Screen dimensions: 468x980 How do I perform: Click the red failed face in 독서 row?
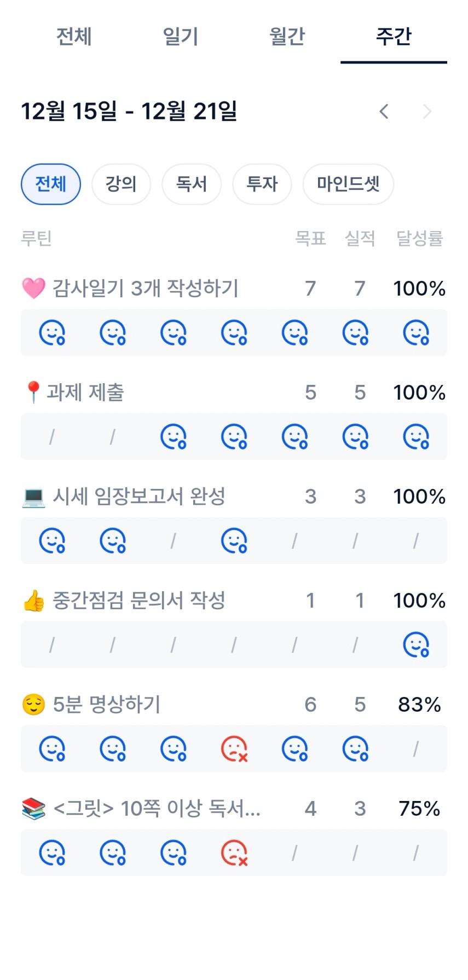(x=234, y=852)
